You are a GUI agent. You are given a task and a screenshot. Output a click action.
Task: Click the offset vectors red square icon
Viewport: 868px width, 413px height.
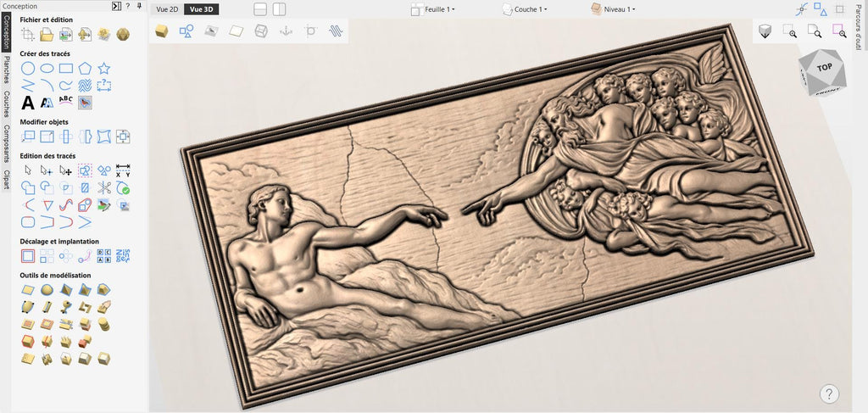(28, 256)
